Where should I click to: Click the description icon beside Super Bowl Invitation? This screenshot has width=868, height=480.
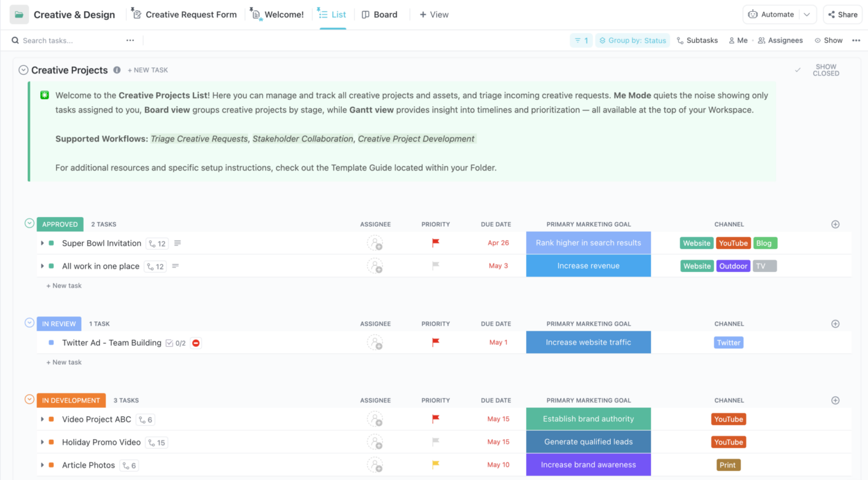(177, 243)
